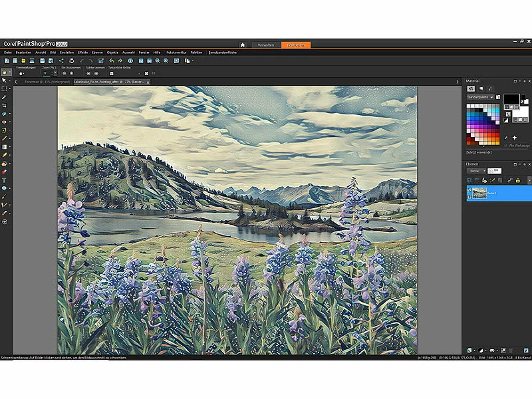The image size is (532, 399).
Task: Click the lock transparency icon in layers
Action: [518, 180]
